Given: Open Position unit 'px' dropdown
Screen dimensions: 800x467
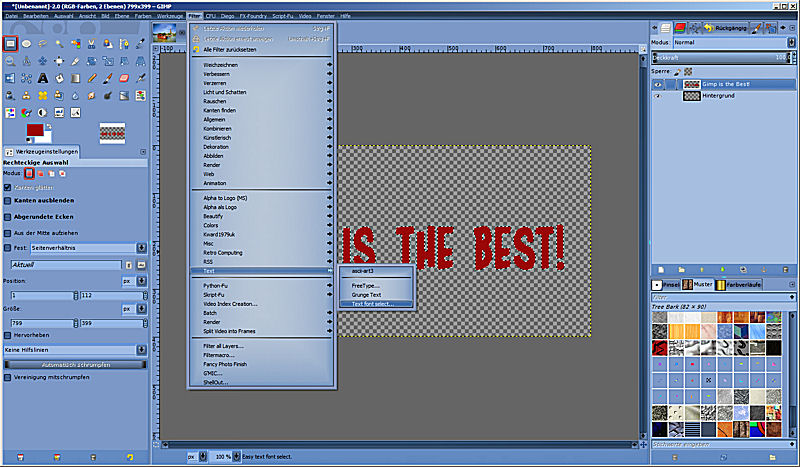Looking at the screenshot, I should [134, 281].
